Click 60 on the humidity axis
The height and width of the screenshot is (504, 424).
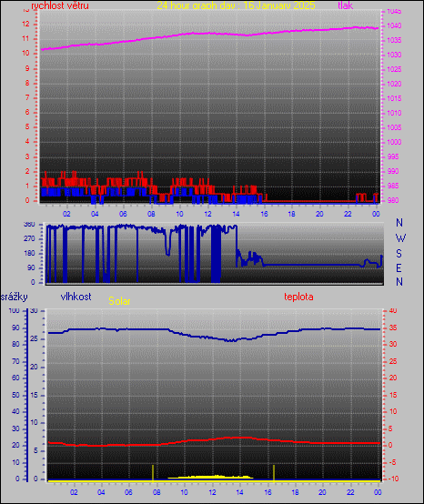[15, 378]
